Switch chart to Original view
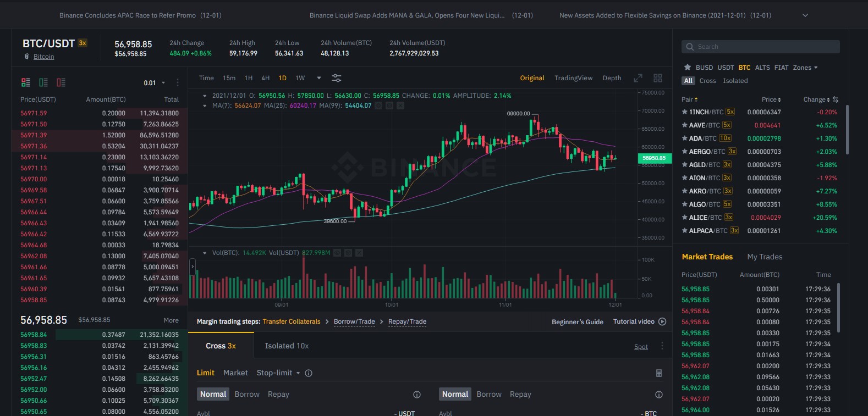The image size is (868, 416). tap(532, 78)
